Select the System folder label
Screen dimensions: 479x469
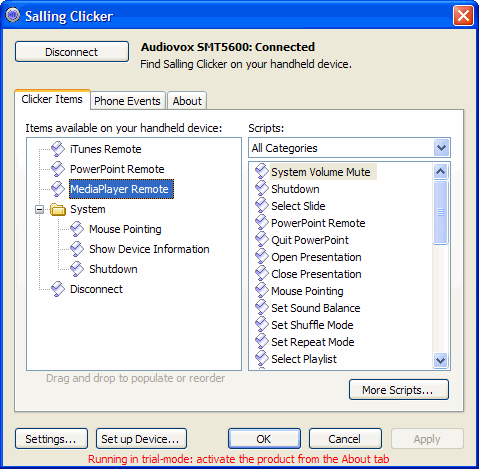[88, 209]
